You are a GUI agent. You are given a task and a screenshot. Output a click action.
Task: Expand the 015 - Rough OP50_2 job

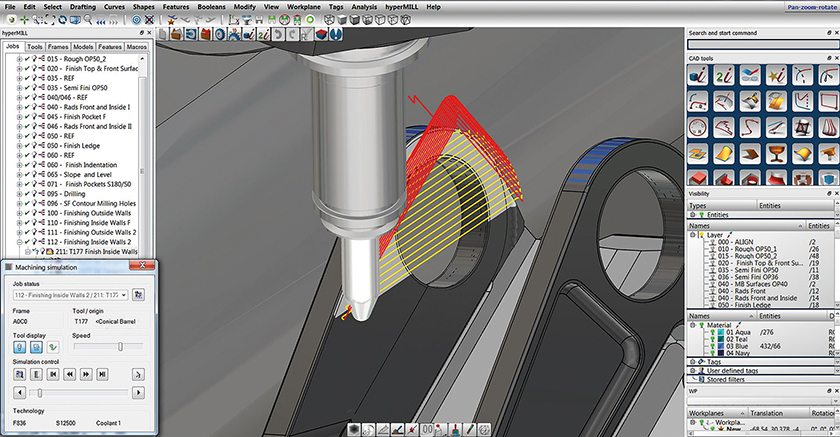[18, 60]
